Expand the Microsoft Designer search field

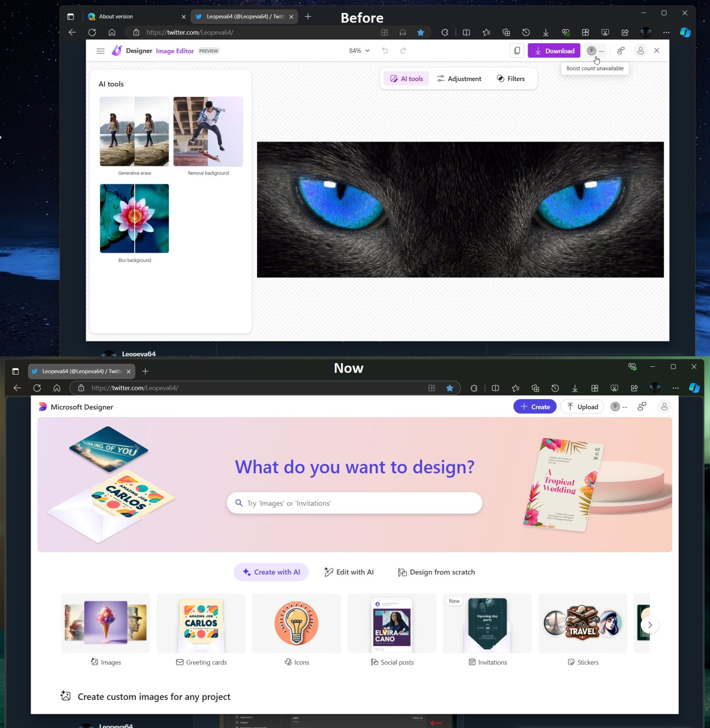click(x=355, y=502)
